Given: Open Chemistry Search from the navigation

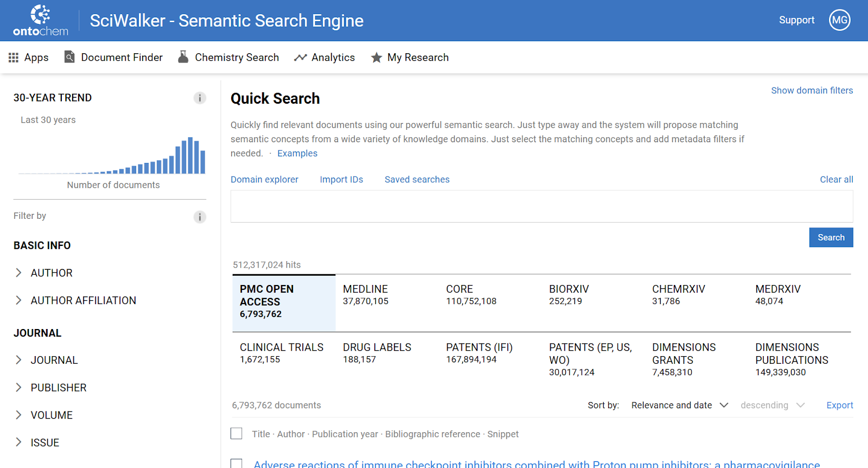Looking at the screenshot, I should click(x=228, y=58).
